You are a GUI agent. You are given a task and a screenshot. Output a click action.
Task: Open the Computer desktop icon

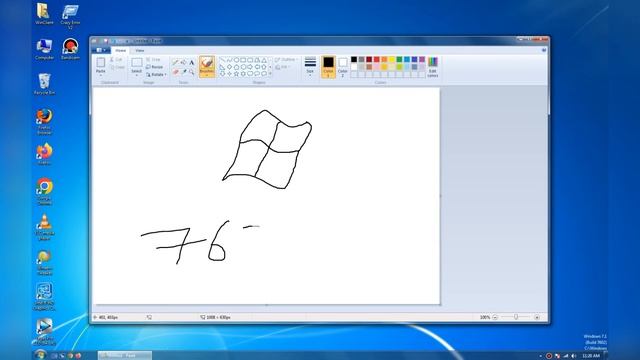(44, 49)
